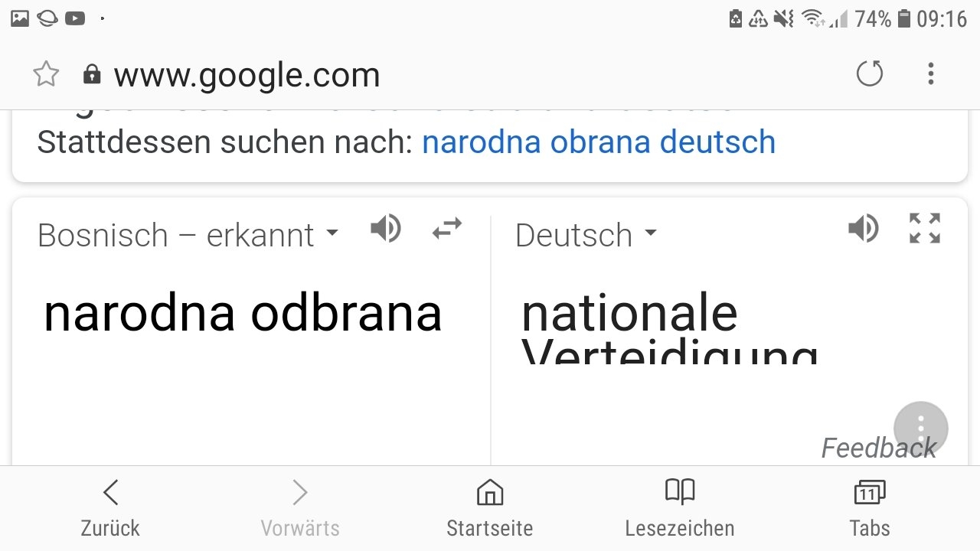Tap the floating three-dot button
This screenshot has width=980, height=551.
[x=920, y=428]
